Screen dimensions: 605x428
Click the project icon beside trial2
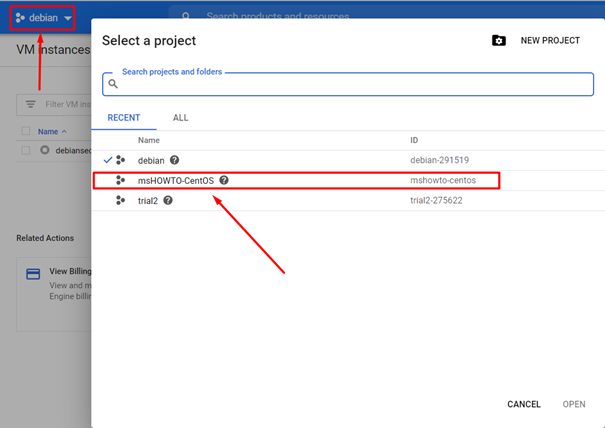[x=120, y=200]
